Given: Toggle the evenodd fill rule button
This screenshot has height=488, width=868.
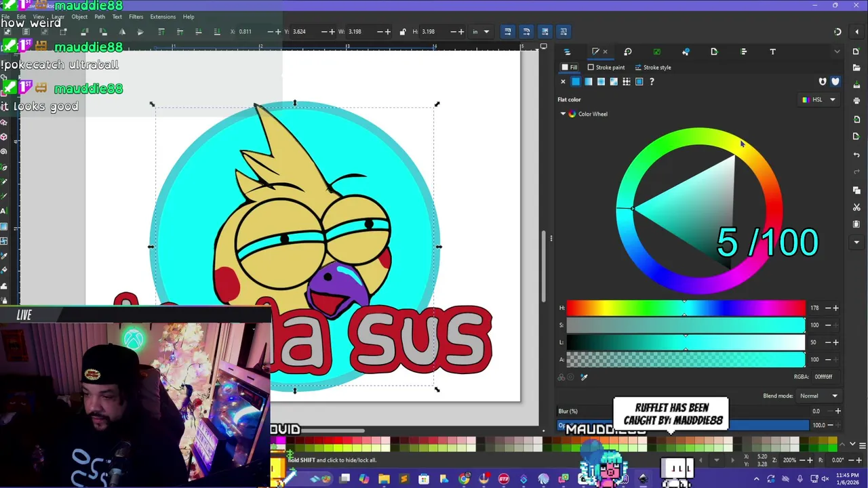Looking at the screenshot, I should coord(823,82).
